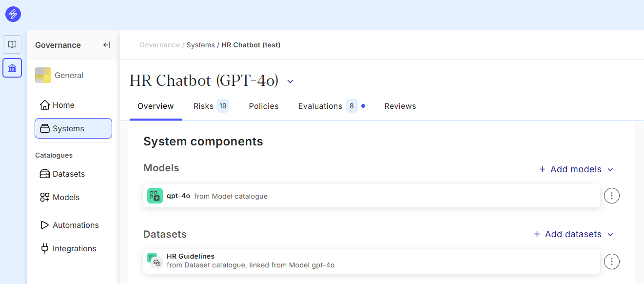Open more options for gpt-4o model
Screen dimensions: 644x284
(x=612, y=196)
